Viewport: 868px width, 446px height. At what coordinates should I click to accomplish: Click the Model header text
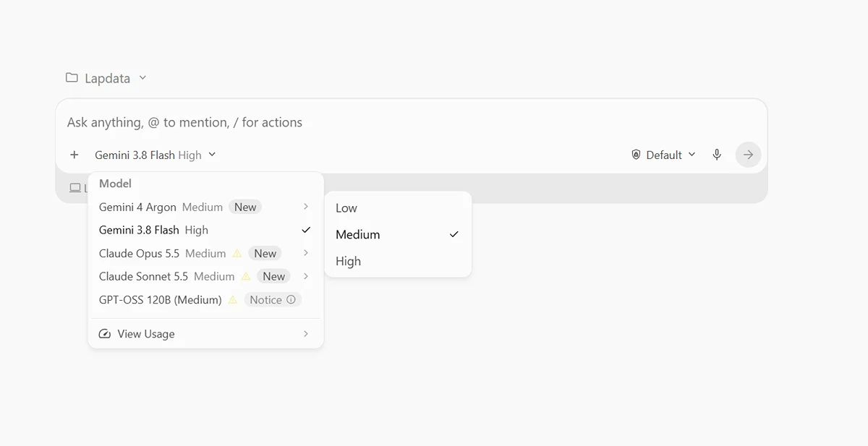click(115, 184)
